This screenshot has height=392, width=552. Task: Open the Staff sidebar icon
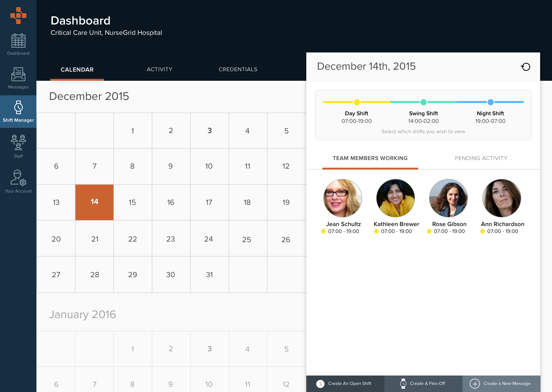click(x=18, y=142)
